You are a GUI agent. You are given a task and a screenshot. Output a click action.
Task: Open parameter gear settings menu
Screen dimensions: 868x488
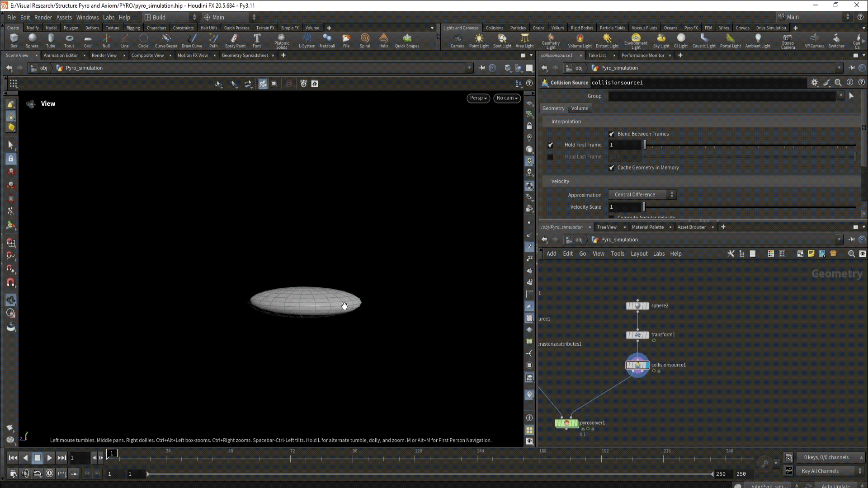(814, 83)
